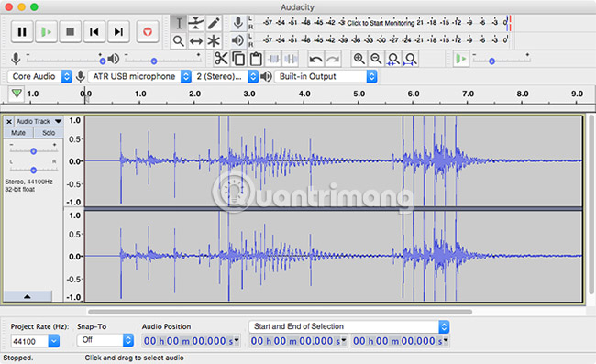The height and width of the screenshot is (364, 596).
Task: Click the upper waveform channel
Action: 334,161
